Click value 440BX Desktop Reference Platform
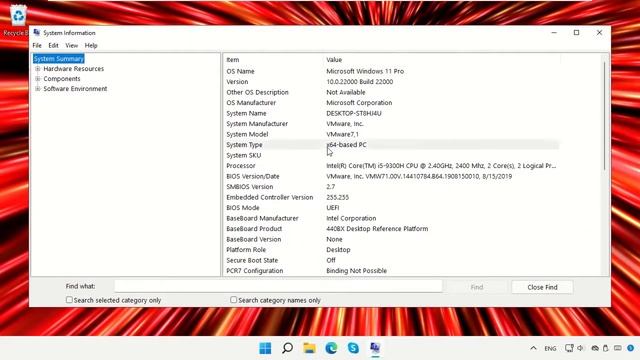The width and height of the screenshot is (640, 360). tap(377, 229)
